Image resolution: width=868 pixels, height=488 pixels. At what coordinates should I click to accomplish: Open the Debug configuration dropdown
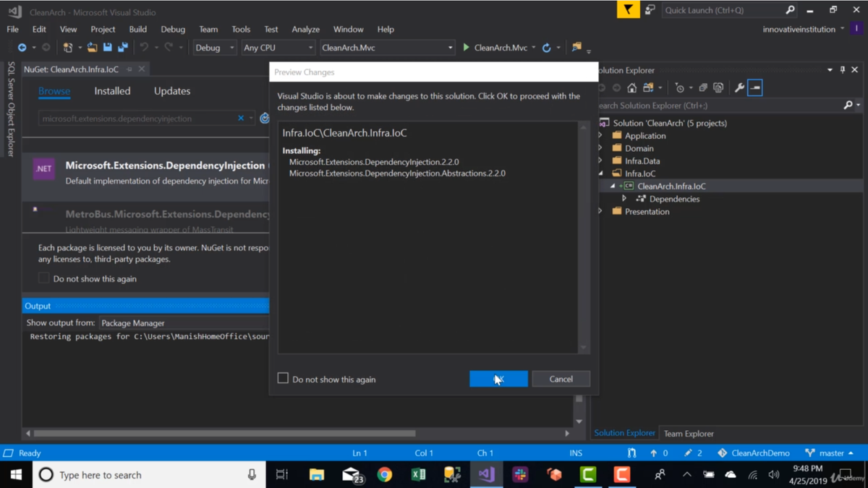click(215, 48)
